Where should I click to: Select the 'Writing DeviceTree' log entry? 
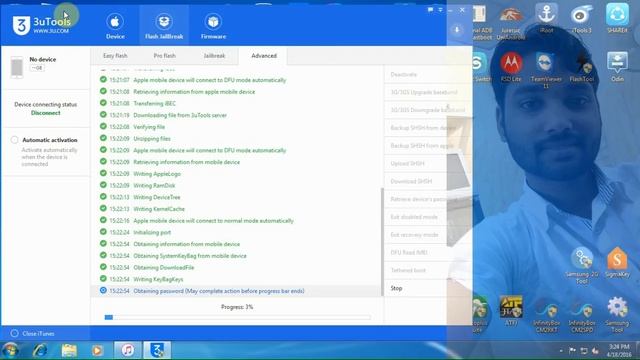157,198
